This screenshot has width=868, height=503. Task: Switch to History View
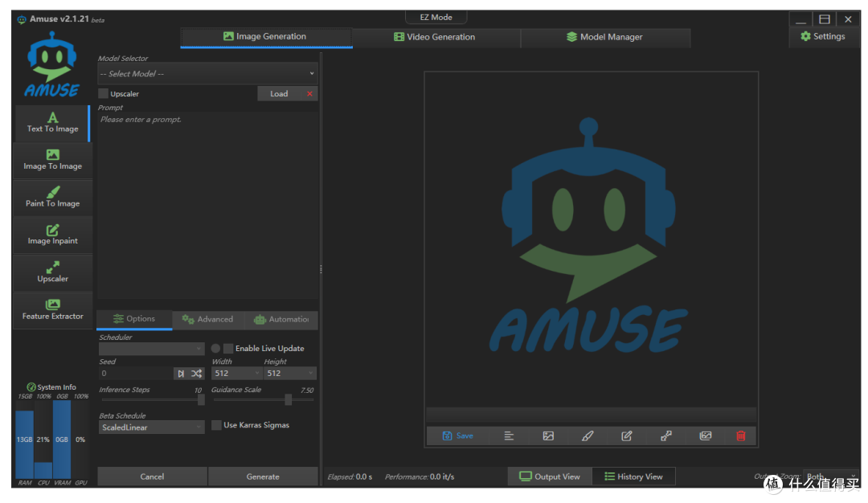click(x=633, y=476)
